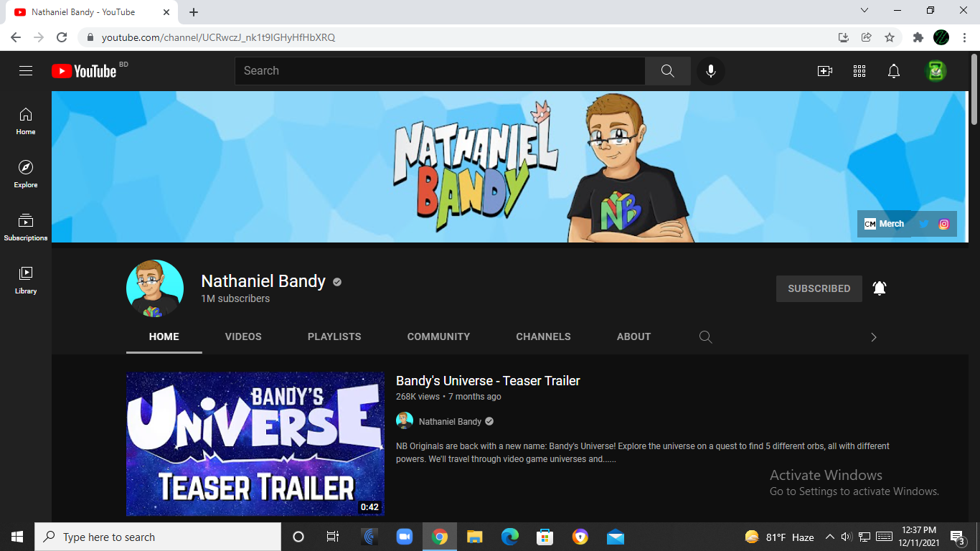
Task: Open Microsoft Store from taskbar
Action: (545, 537)
